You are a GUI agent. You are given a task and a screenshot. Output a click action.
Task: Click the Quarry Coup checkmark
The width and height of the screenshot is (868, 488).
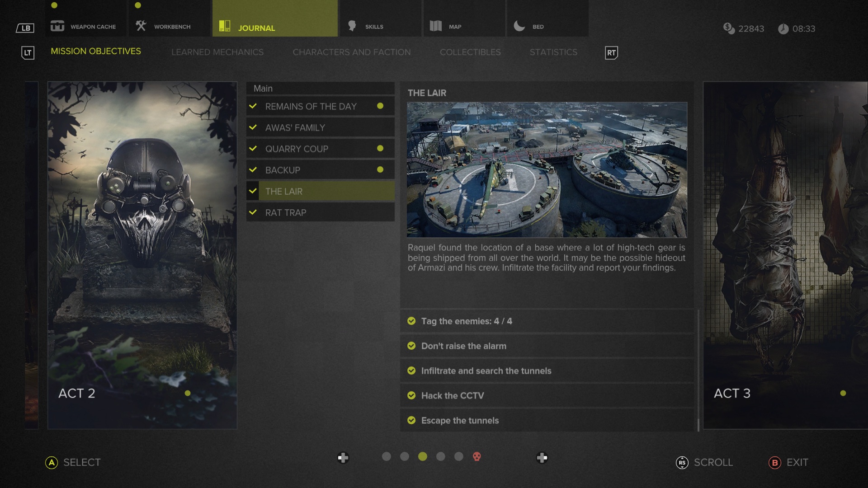[x=253, y=148]
